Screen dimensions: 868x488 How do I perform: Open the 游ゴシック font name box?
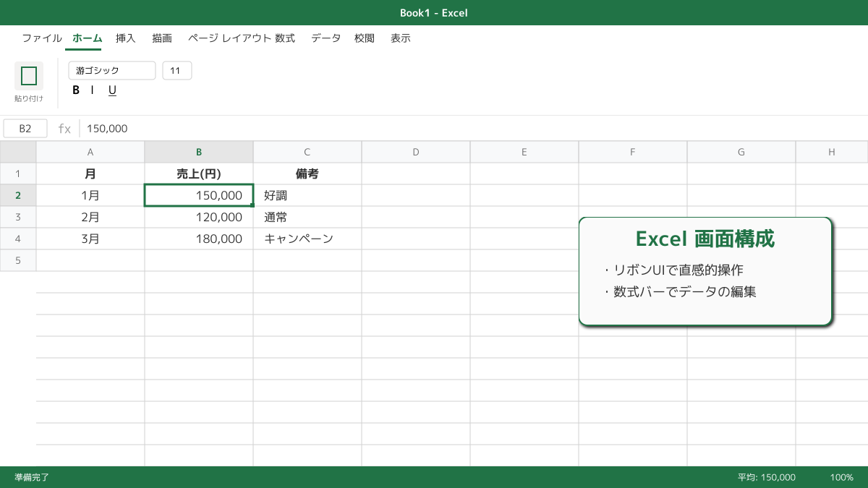click(x=112, y=71)
